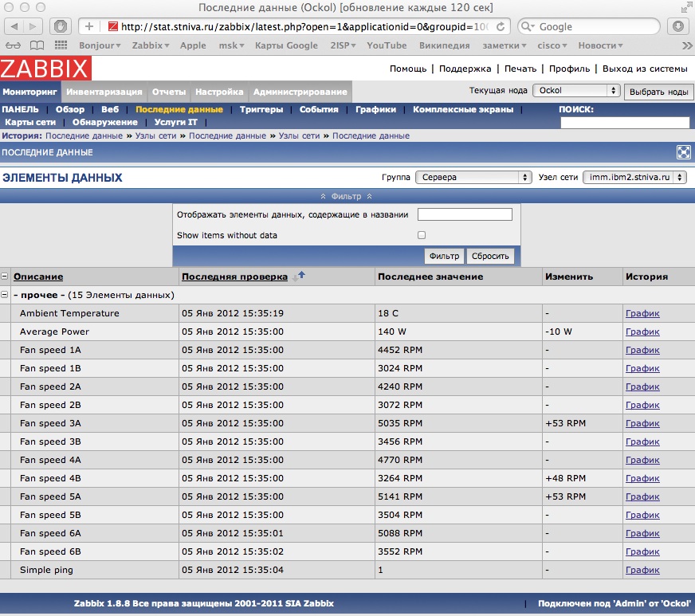Image resolution: width=695 pixels, height=616 pixels.
Task: Click the add bookmark plus button
Action: (x=89, y=26)
